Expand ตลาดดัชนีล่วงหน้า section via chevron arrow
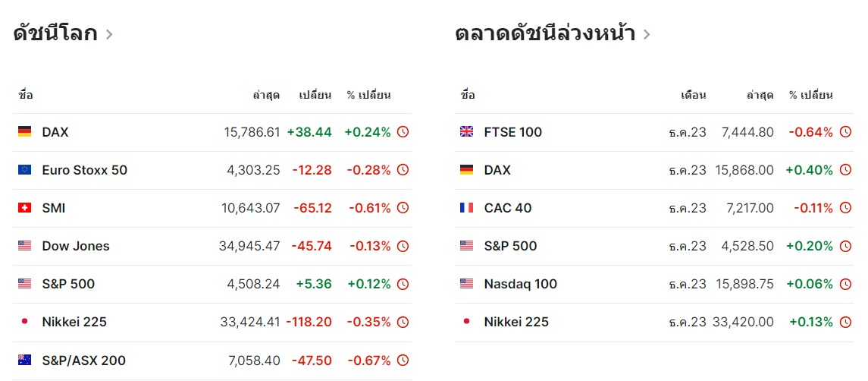The width and height of the screenshot is (868, 381). tap(646, 34)
